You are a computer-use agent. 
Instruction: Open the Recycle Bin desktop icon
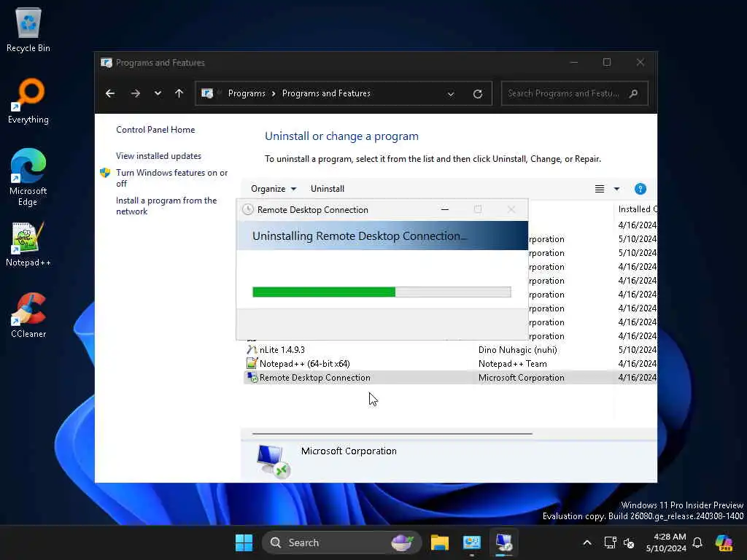(28, 29)
